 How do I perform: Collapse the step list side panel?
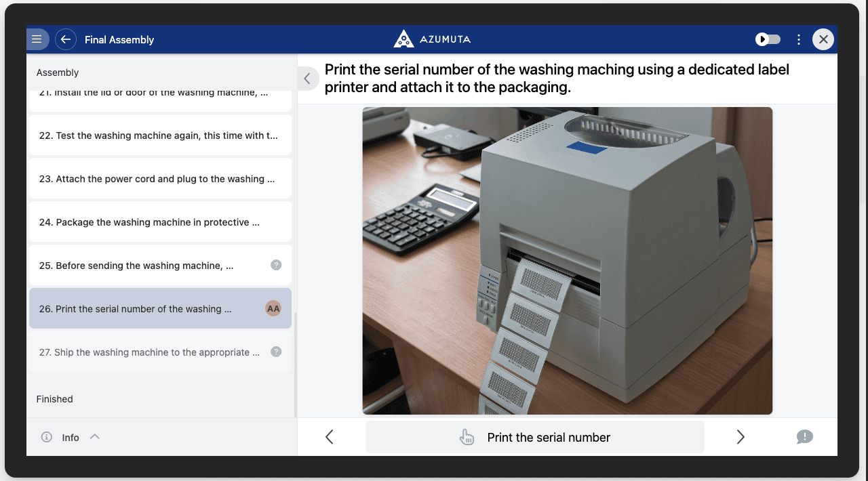[307, 79]
